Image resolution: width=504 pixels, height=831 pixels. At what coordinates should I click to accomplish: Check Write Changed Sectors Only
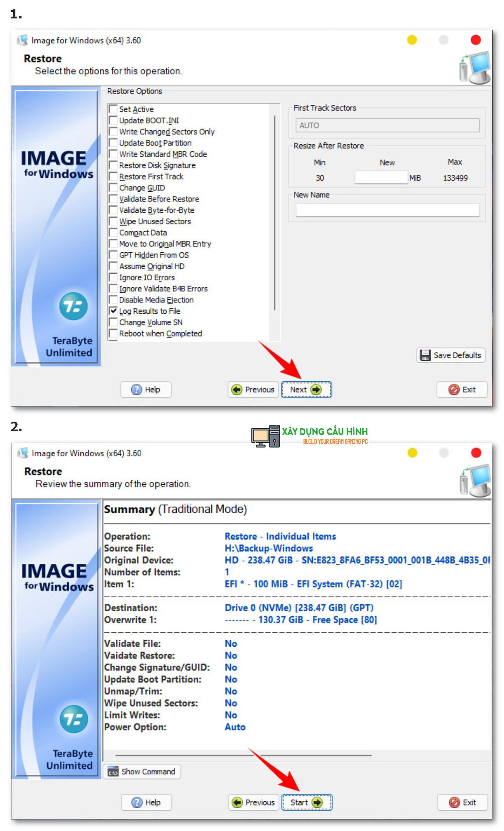tap(113, 131)
